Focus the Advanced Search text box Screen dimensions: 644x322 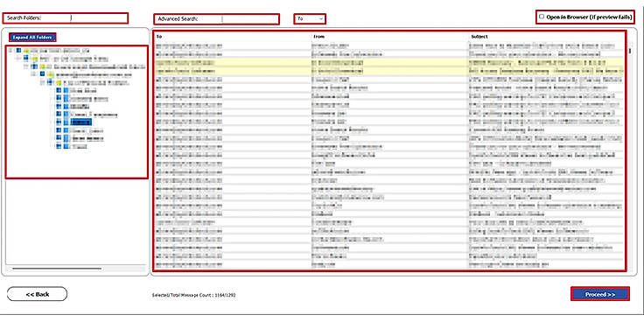(249, 19)
